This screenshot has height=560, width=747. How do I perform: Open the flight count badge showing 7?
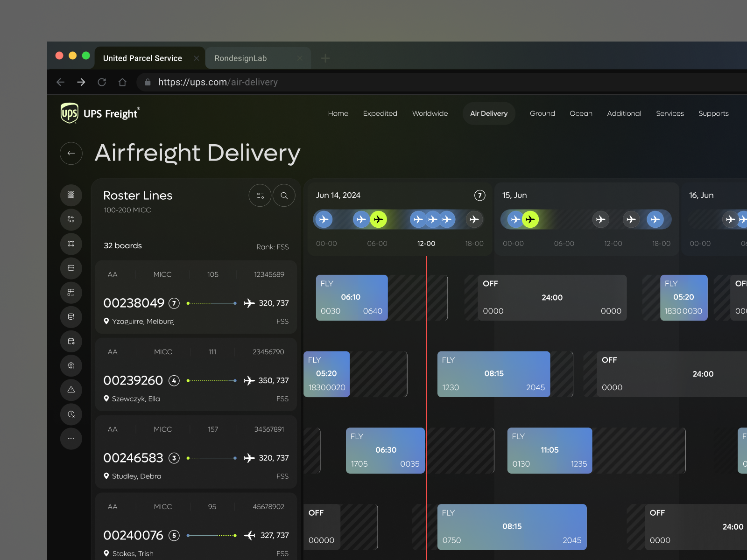click(479, 196)
